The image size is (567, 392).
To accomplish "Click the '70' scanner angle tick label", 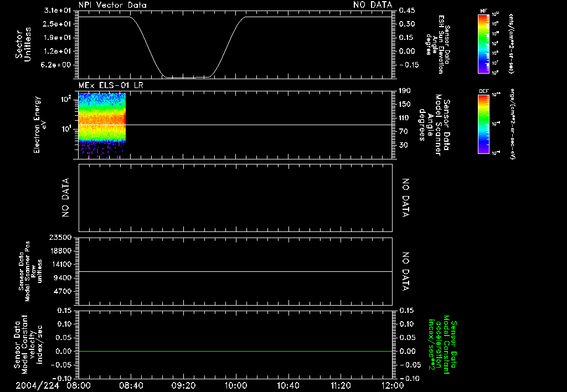I will point(403,132).
